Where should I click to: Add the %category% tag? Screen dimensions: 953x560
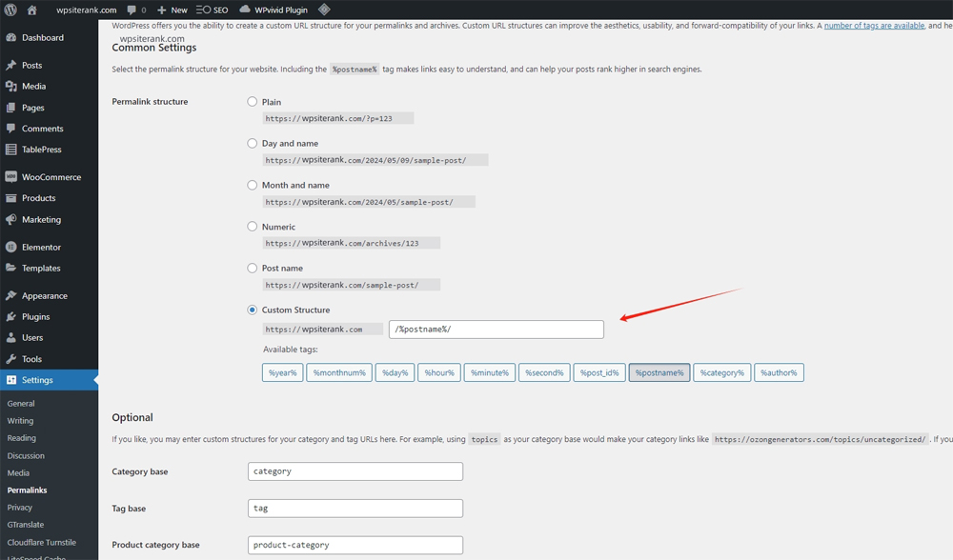point(722,372)
